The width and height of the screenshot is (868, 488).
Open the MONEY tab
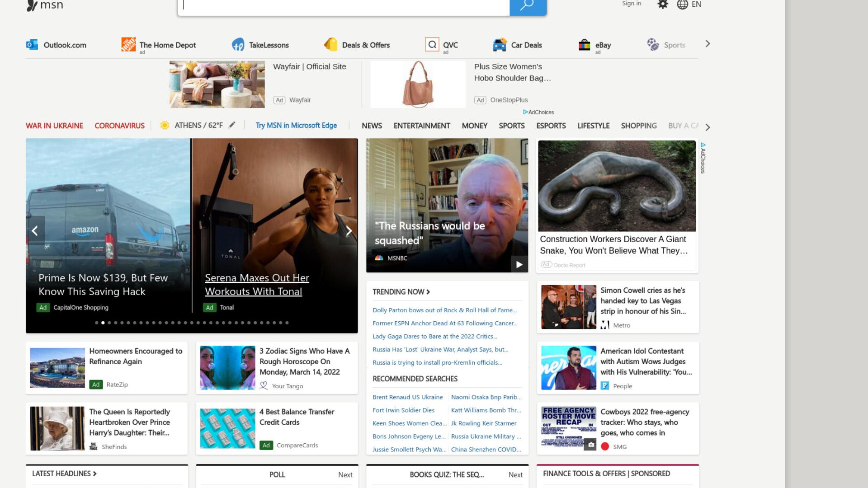coord(474,126)
